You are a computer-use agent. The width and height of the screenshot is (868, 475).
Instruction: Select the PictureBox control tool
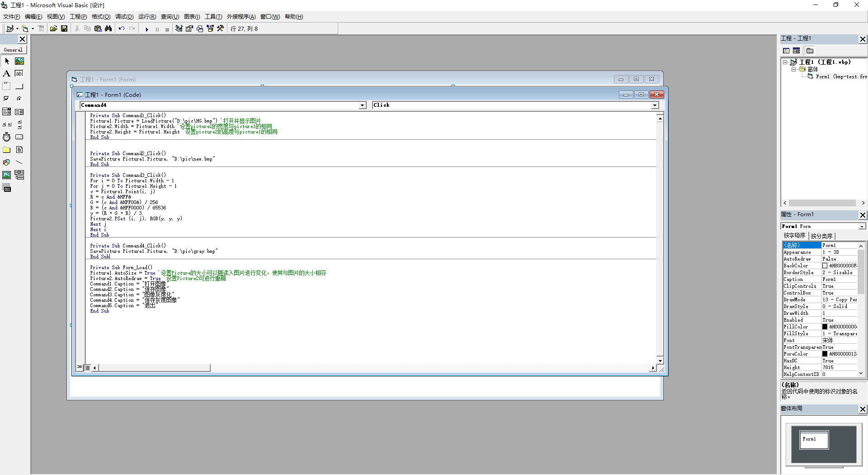(x=19, y=61)
